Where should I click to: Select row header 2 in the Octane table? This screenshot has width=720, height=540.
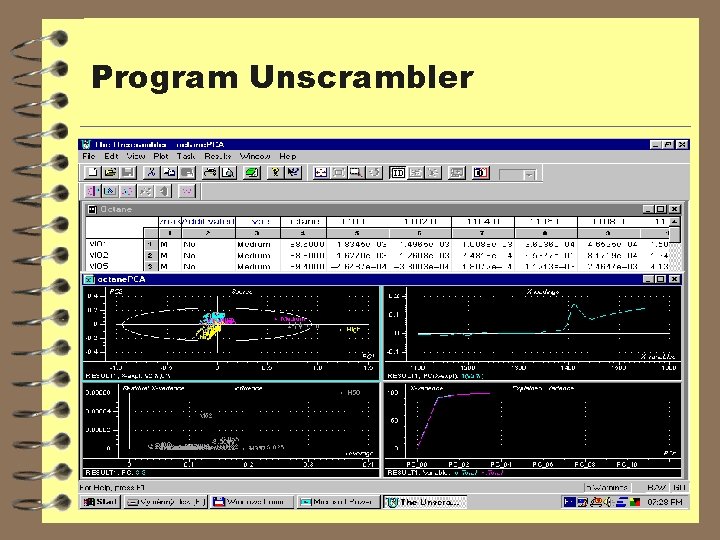pyautogui.click(x=150, y=255)
